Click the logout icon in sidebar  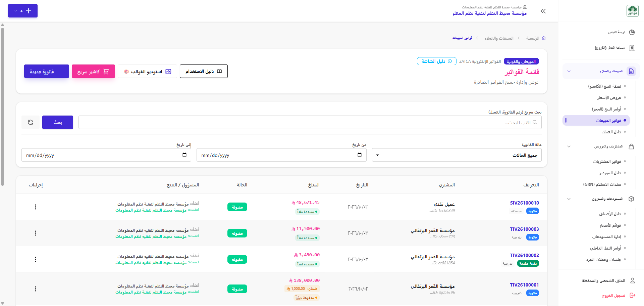click(633, 295)
